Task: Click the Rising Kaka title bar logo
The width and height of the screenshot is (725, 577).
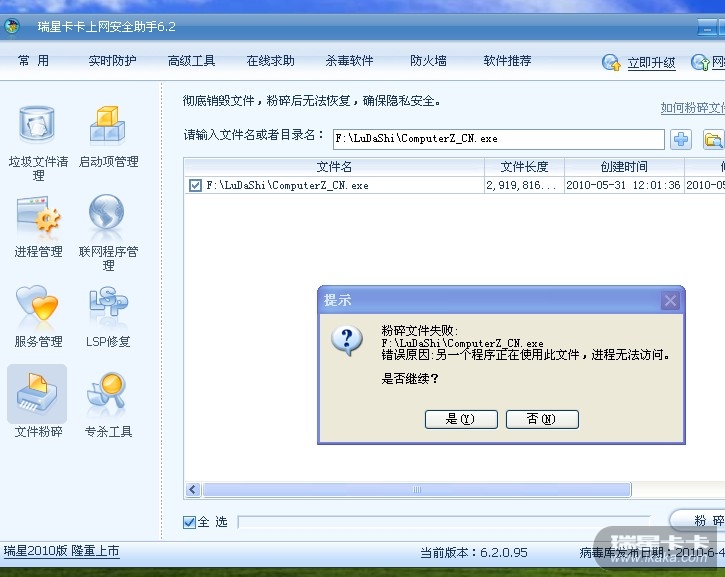Action: coord(12,26)
